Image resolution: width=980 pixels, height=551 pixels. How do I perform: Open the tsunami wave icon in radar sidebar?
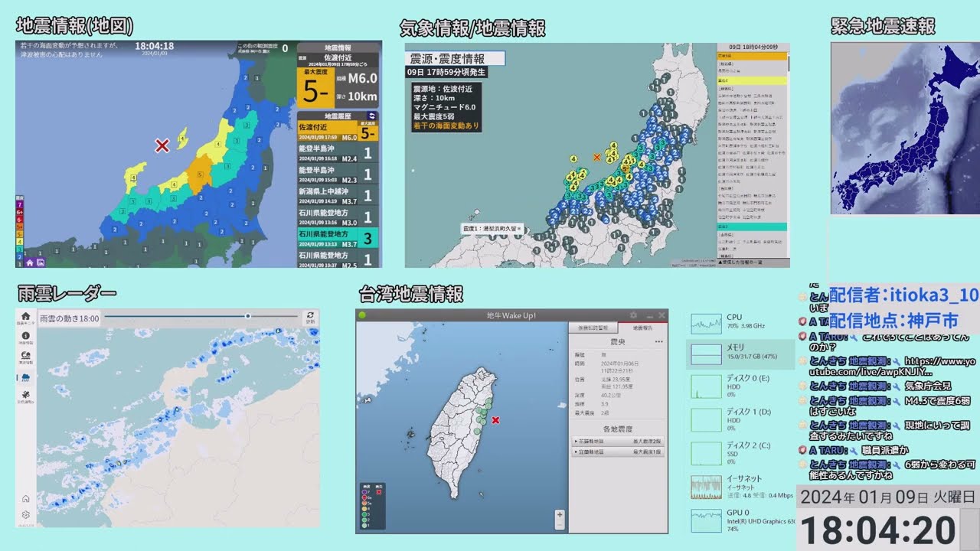25,357
